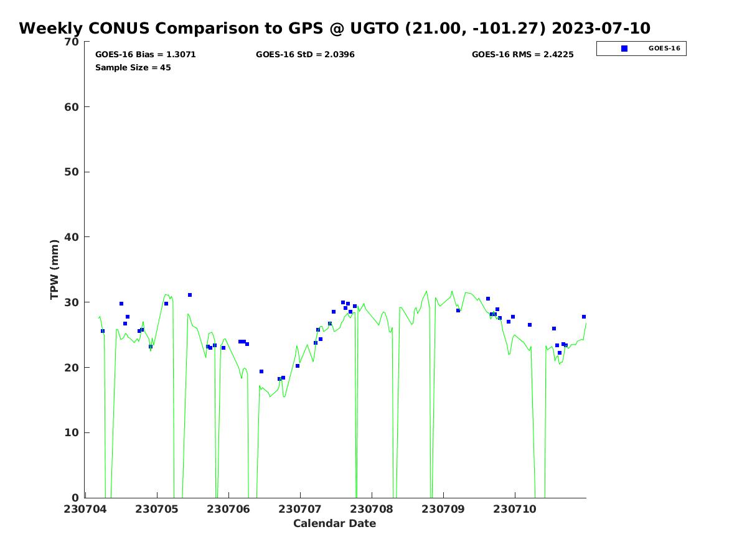Click the 230710 x-axis tick label
Image resolution: width=747 pixels, height=560 pixels.
point(515,509)
